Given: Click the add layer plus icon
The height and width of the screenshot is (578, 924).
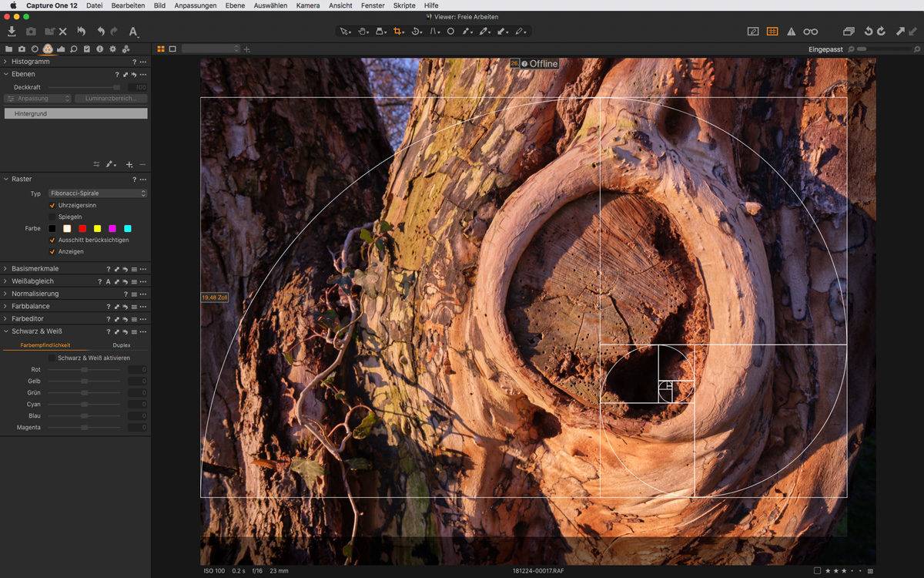Looking at the screenshot, I should pyautogui.click(x=129, y=164).
